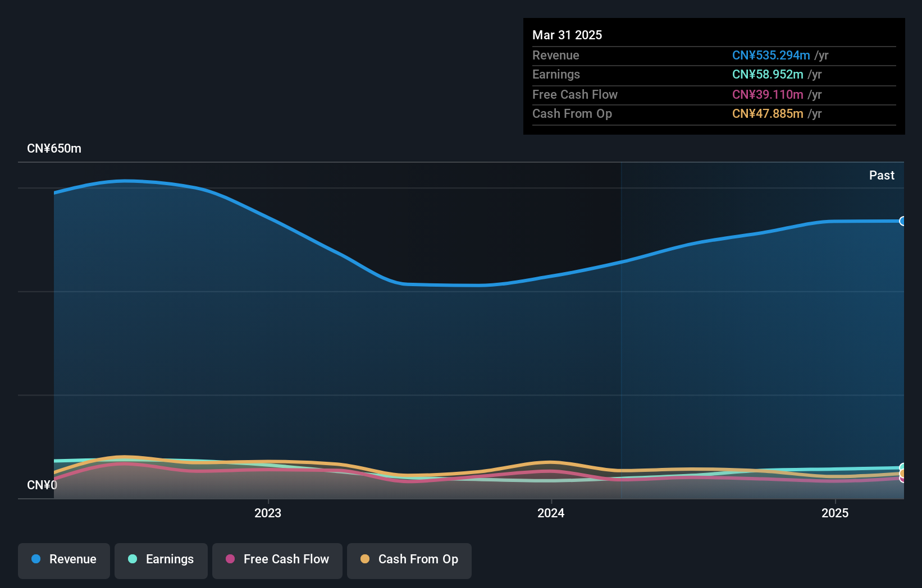This screenshot has height=588, width=922.
Task: Click the CN¥47.885m cash from op value
Action: click(768, 113)
